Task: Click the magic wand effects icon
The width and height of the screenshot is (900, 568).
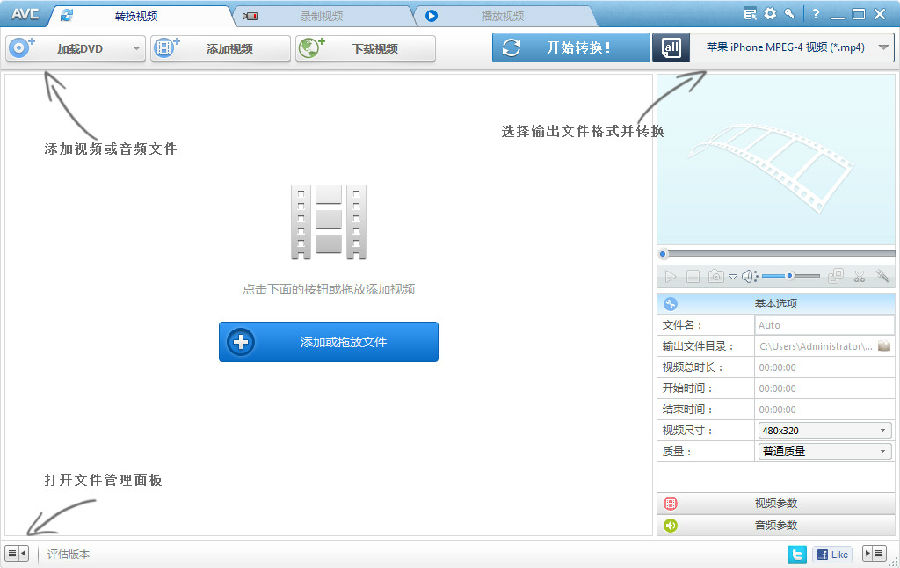Action: (882, 276)
